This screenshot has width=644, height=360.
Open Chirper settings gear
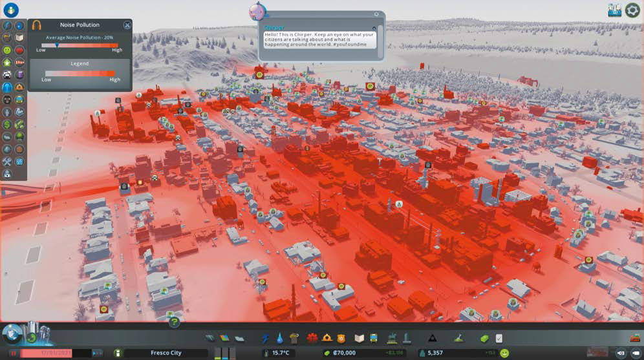coord(376,14)
